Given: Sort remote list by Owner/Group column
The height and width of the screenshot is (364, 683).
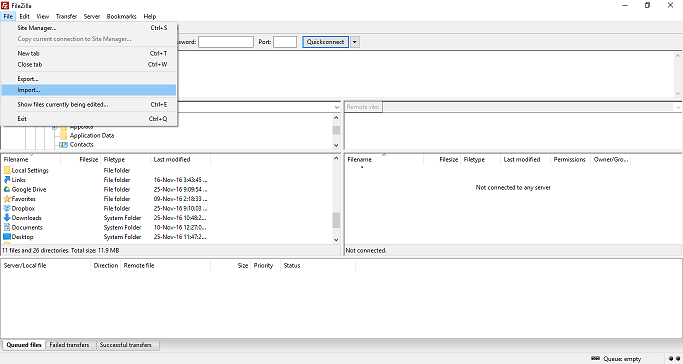Looking at the screenshot, I should tap(611, 160).
